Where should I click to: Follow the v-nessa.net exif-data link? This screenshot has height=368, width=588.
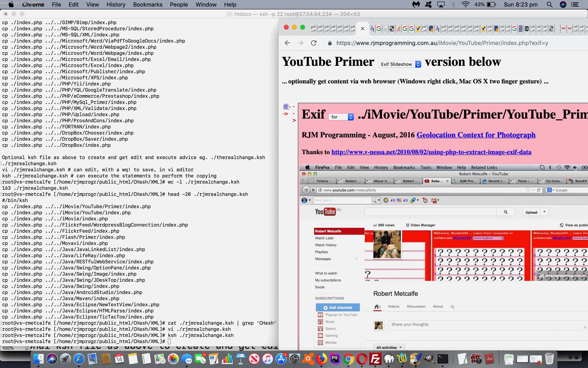click(x=431, y=152)
